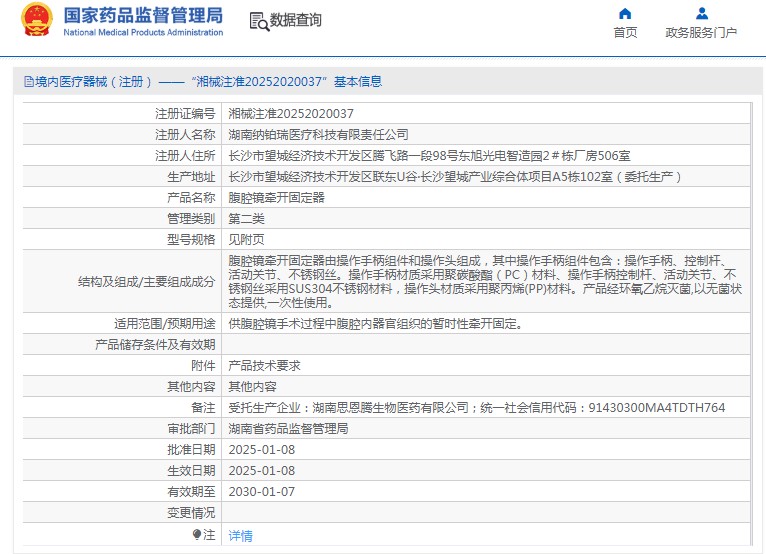766x554 pixels.
Task: Click 审批部门 row label
Action: [x=191, y=429]
